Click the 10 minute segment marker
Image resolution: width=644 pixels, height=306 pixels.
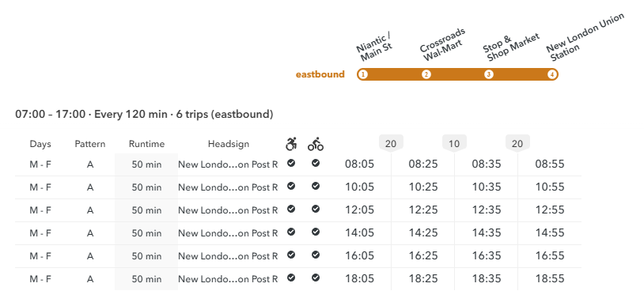click(x=454, y=143)
